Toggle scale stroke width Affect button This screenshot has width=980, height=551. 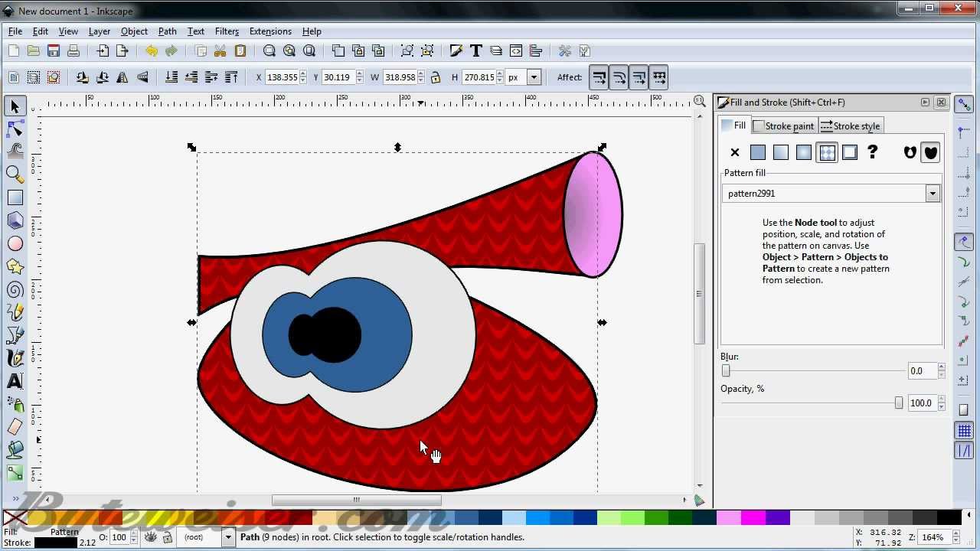(x=599, y=77)
